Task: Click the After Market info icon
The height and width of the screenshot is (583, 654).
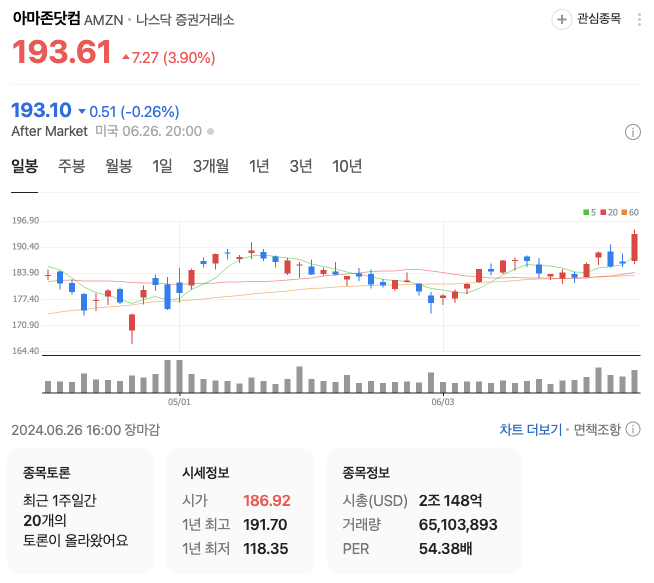Action: click(x=632, y=132)
